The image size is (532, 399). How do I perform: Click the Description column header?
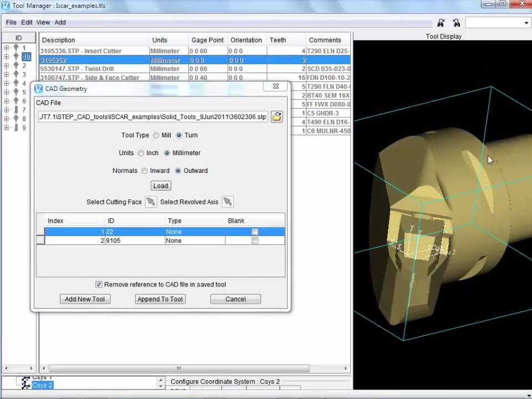(x=94, y=40)
